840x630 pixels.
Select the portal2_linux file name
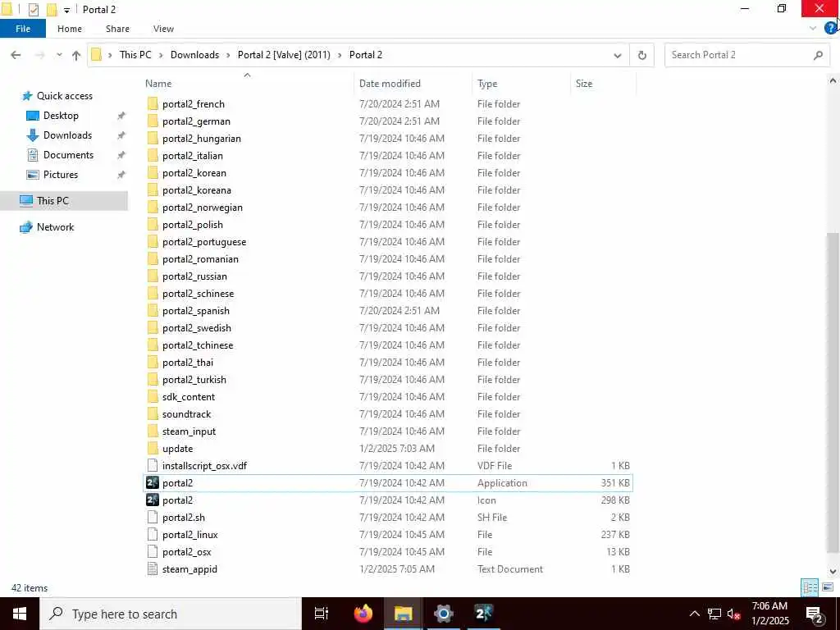[190, 535]
